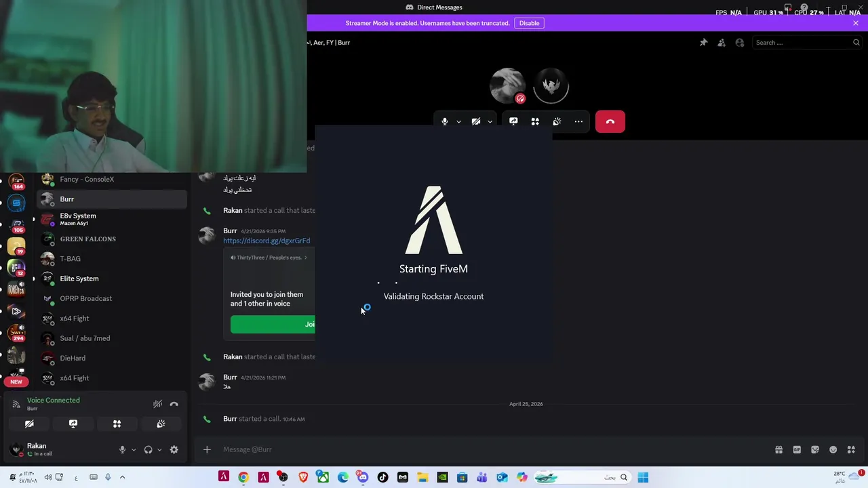Screen dimensions: 868x488
Task: Toggle noise suppression in voice panel
Action: [157, 404]
